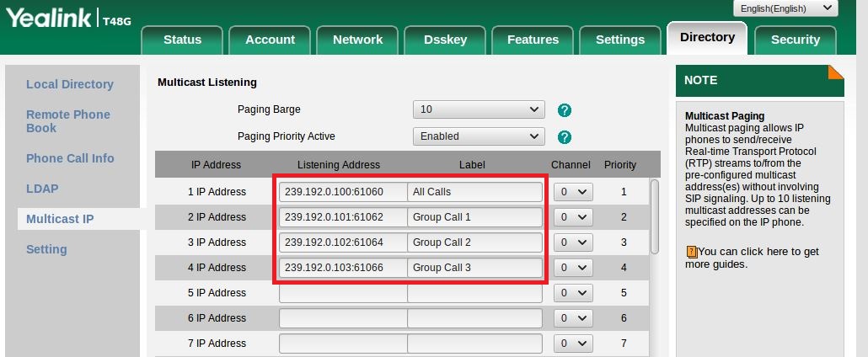Open Channel dropdown for 2 IP Address
The height and width of the screenshot is (357, 868).
[x=574, y=217]
